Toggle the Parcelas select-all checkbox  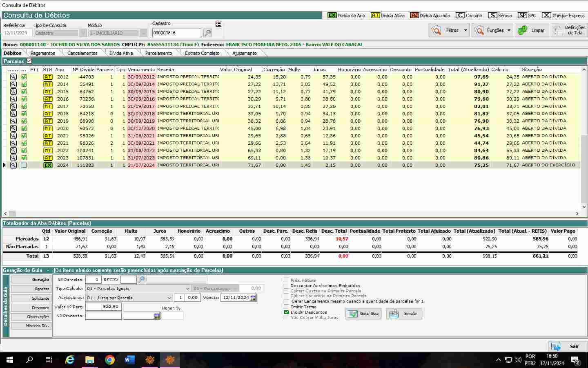[x=29, y=61]
